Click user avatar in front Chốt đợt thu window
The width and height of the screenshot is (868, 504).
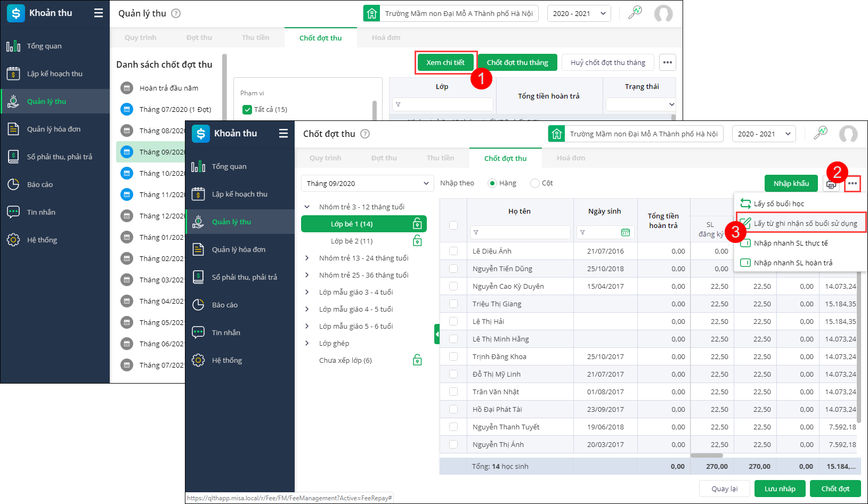click(848, 134)
